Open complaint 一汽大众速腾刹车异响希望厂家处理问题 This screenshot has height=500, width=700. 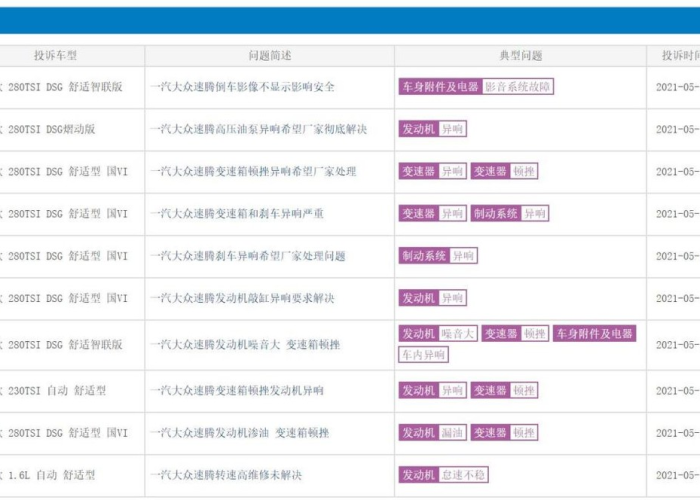coord(248,256)
